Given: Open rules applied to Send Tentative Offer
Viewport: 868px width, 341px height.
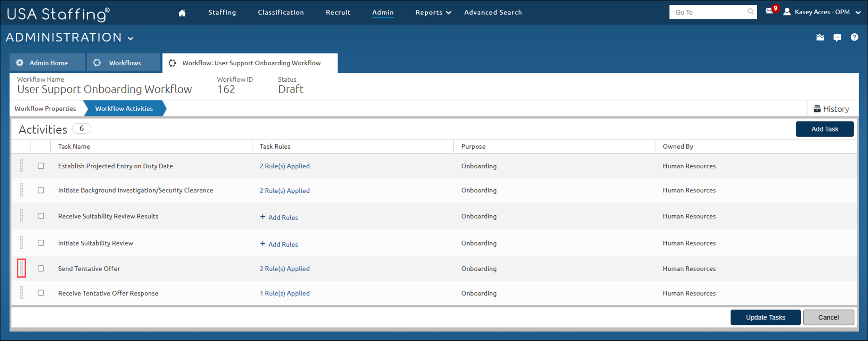Looking at the screenshot, I should (285, 268).
